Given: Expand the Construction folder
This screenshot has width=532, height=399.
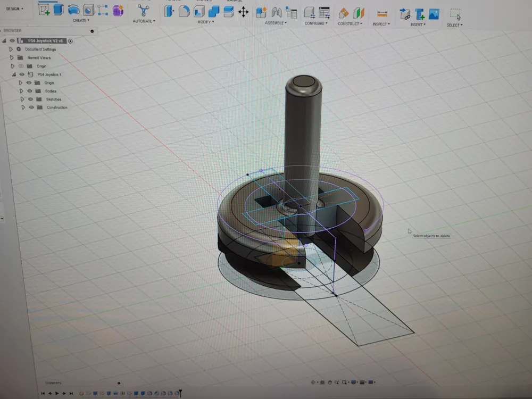Looking at the screenshot, I should [x=23, y=107].
